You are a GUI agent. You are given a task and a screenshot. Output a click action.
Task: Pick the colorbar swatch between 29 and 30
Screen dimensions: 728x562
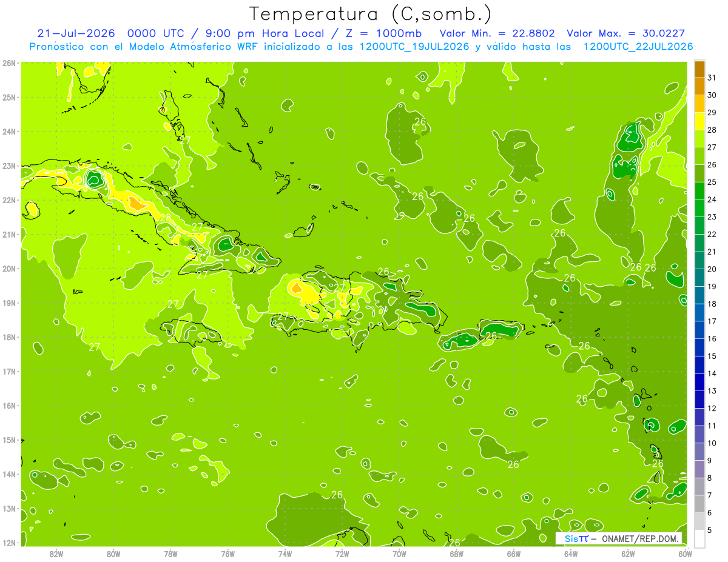click(x=699, y=104)
